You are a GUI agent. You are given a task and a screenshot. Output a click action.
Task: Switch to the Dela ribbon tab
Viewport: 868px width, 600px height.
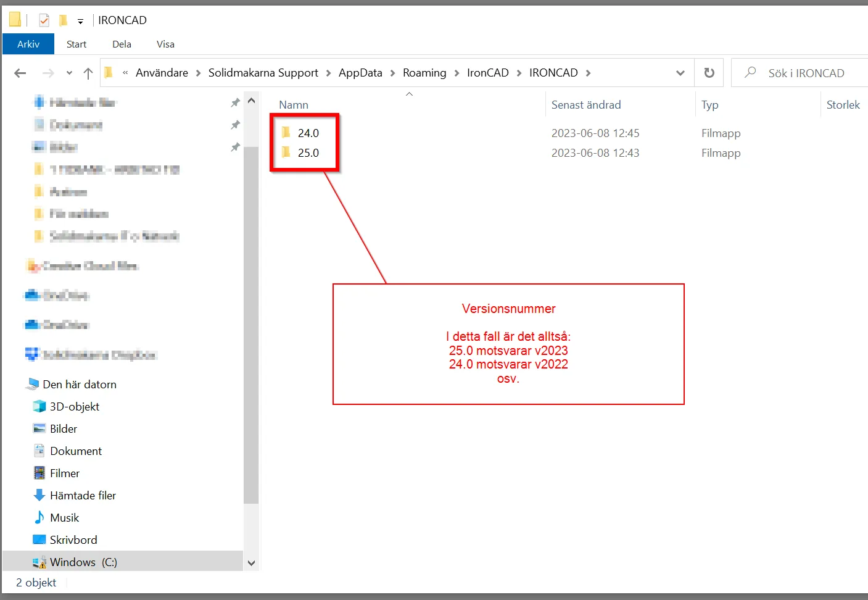121,44
